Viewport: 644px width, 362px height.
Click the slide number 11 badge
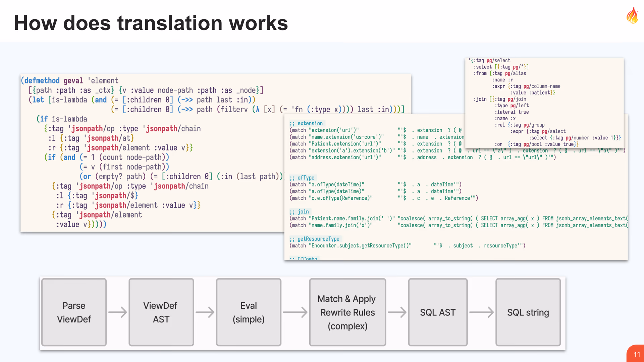(636, 354)
